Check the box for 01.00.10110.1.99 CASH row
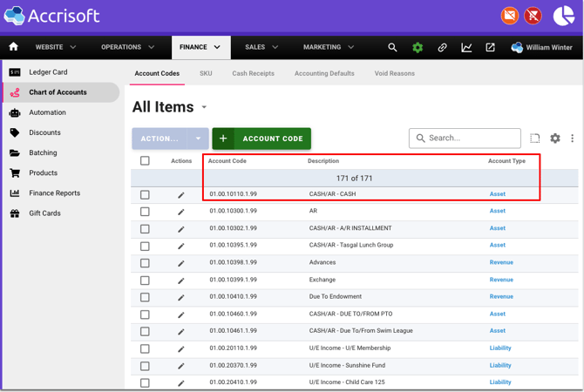Viewport: 584px width, 392px height. (x=145, y=195)
